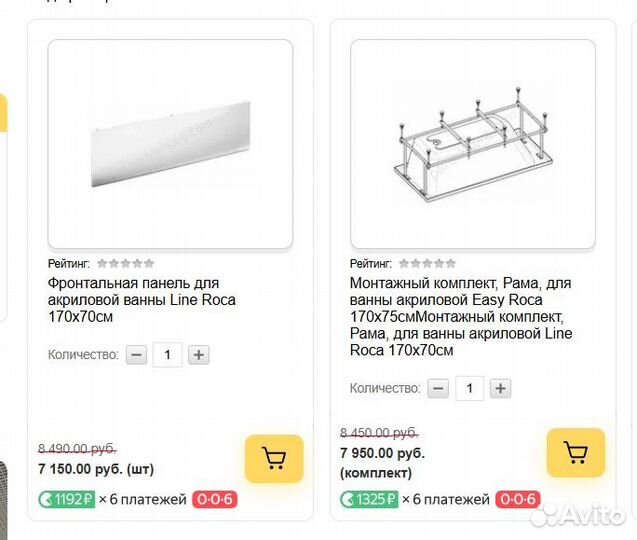Open the front panel product image
This screenshot has height=540, width=637.
pyautogui.click(x=170, y=144)
